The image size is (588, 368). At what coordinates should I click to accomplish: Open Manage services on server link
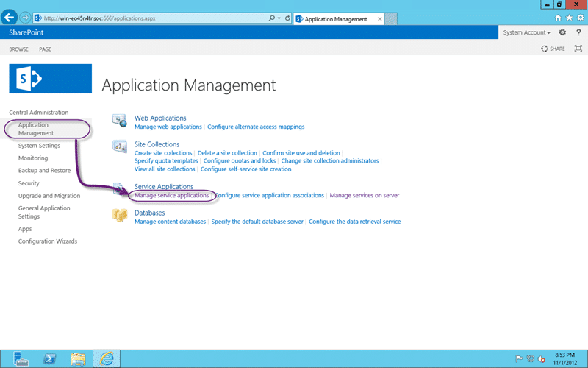tap(364, 195)
